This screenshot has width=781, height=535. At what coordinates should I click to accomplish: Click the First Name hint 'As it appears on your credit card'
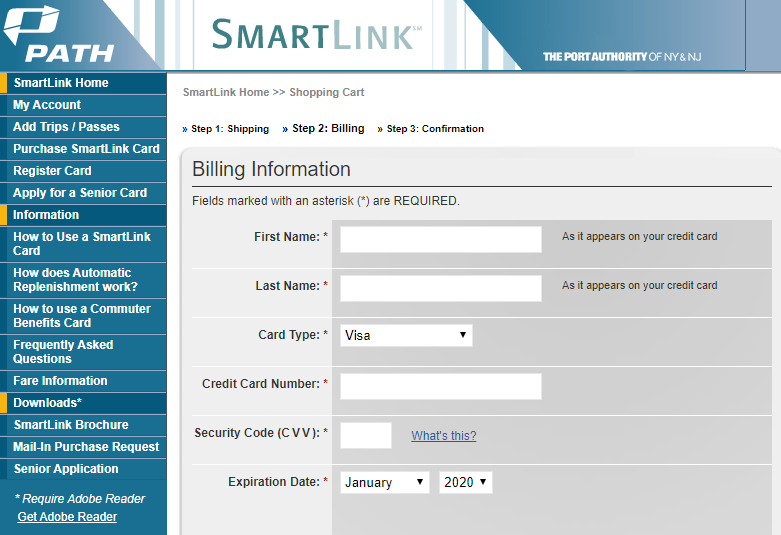tap(640, 236)
